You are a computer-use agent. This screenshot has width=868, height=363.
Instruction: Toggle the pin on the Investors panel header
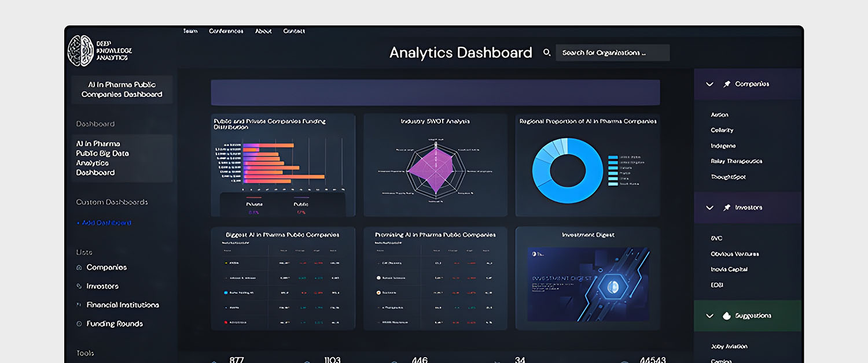tap(728, 208)
